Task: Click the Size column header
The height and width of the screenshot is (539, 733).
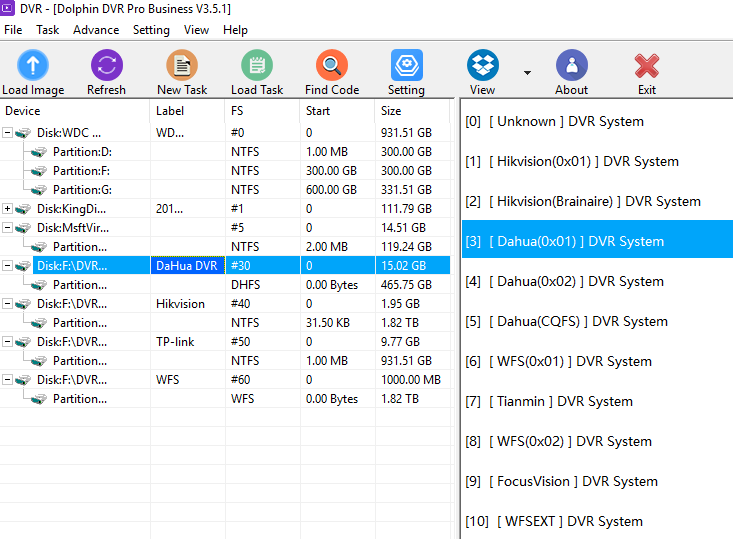Action: click(412, 111)
